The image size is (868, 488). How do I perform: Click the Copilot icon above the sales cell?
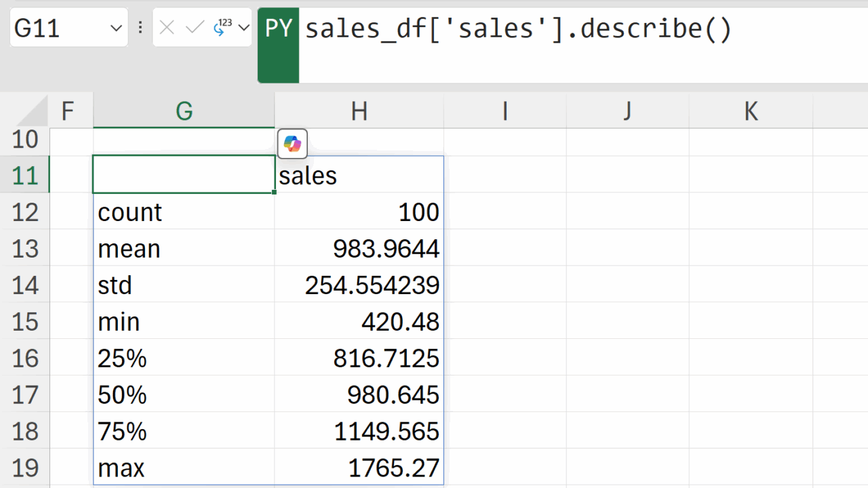tap(292, 144)
